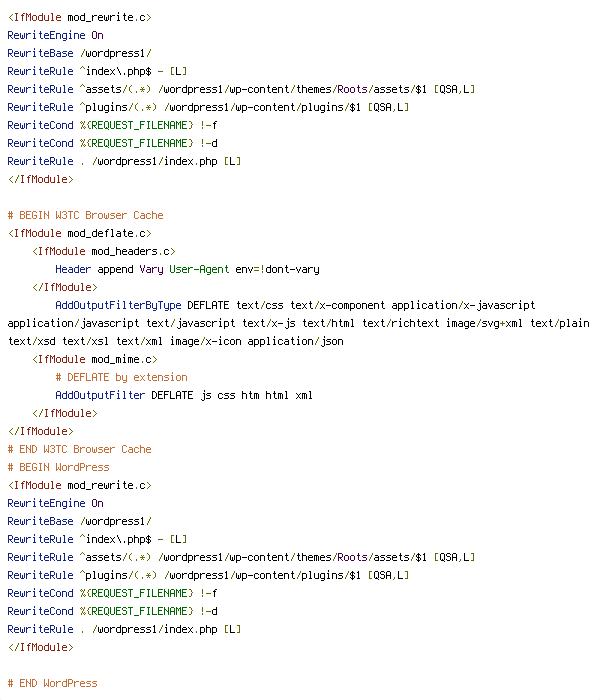This screenshot has width=600, height=700.
Task: Click the AddOutputFilterByType directive
Action: (x=118, y=305)
